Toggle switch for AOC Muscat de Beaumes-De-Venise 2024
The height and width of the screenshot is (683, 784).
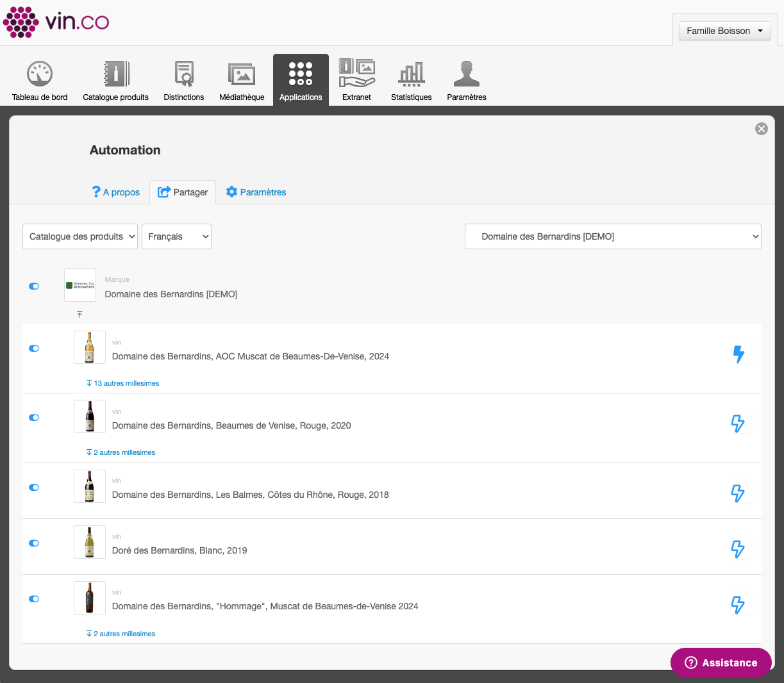pos(34,349)
